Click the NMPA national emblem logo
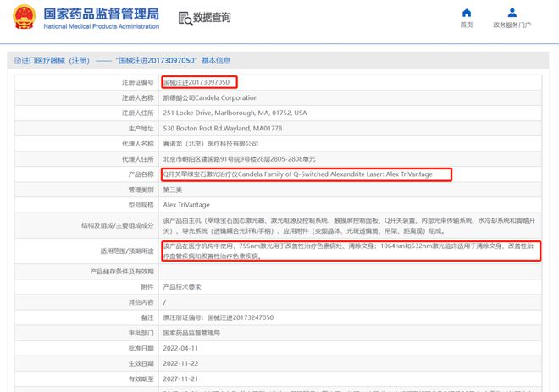Viewport: 559px width, 392px height. pyautogui.click(x=24, y=17)
